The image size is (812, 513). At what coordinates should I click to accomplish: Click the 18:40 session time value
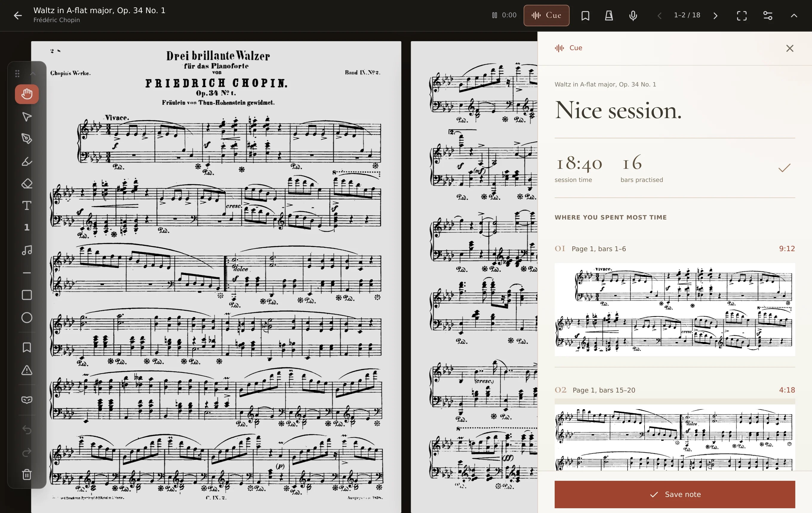[578, 163]
